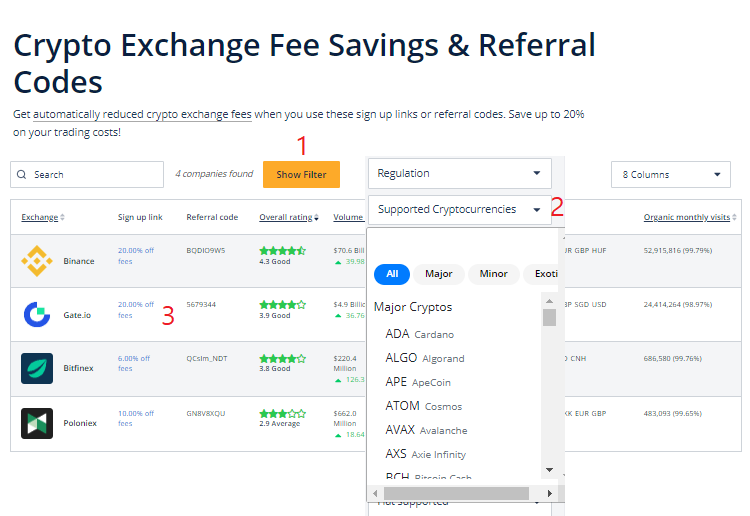Select the Minor filter pill

tap(493, 273)
